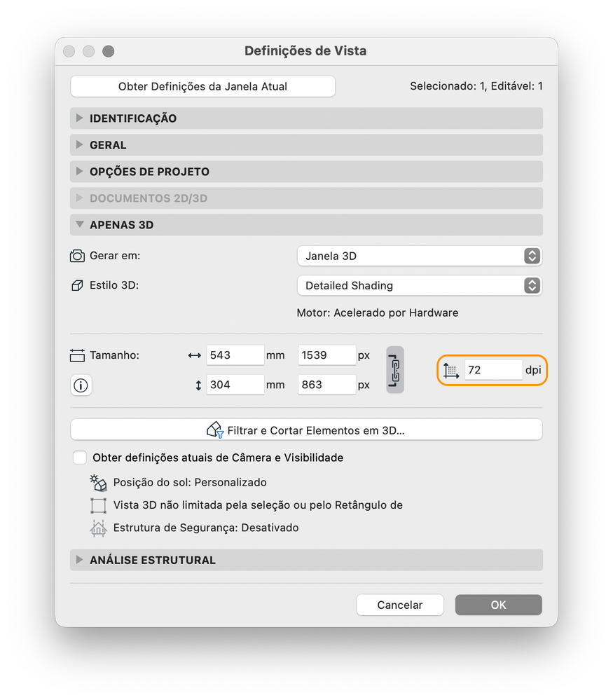Click the horizontal width arrow icon
Image resolution: width=613 pixels, height=700 pixels.
point(195,355)
